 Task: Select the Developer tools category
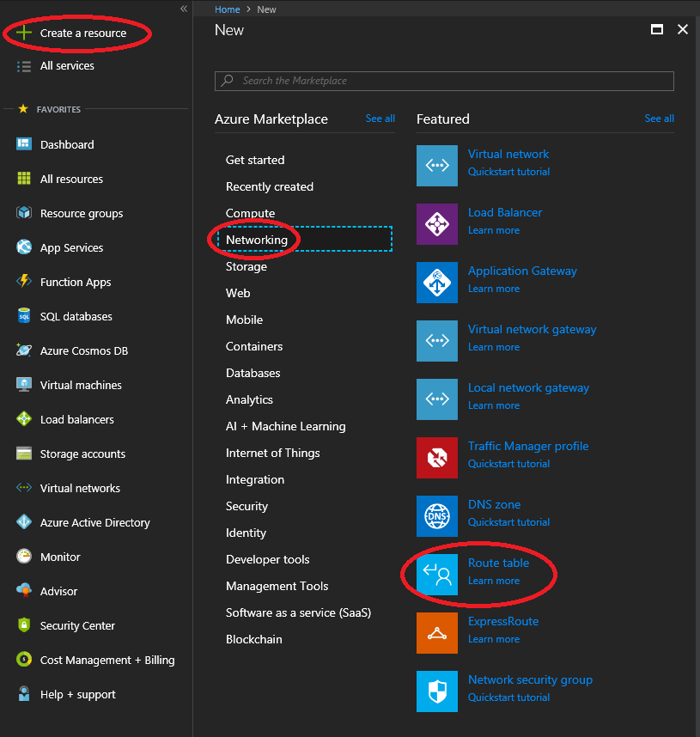(x=267, y=559)
